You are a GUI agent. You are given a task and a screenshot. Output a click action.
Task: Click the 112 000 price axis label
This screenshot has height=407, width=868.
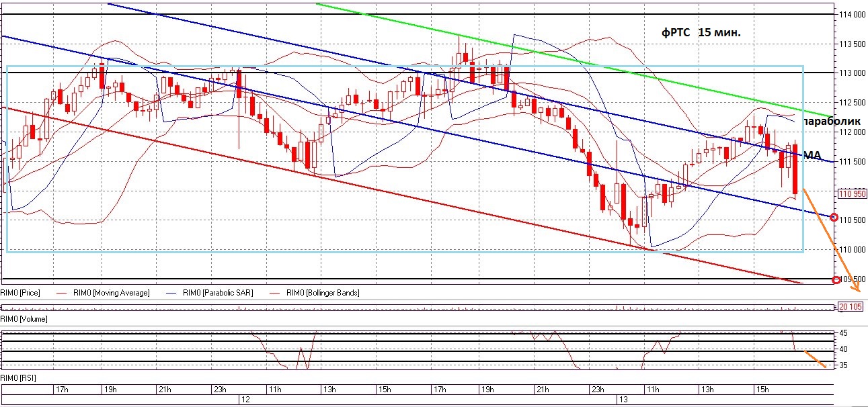(x=851, y=132)
